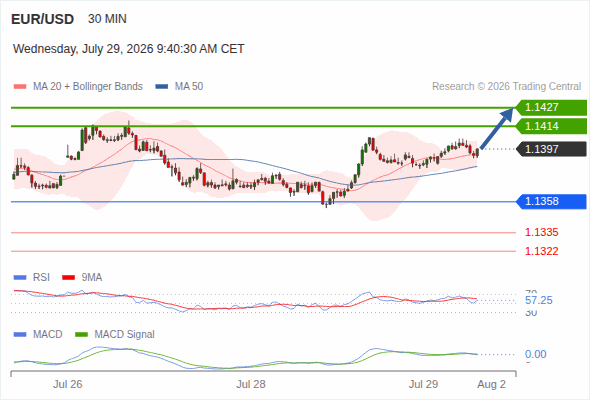The width and height of the screenshot is (590, 400).
Task: Toggle the MACD blue legend entry
Action: pos(38,334)
